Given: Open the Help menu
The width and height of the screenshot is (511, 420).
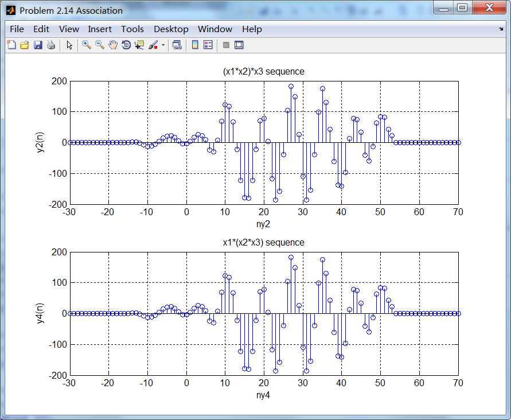Looking at the screenshot, I should point(252,29).
